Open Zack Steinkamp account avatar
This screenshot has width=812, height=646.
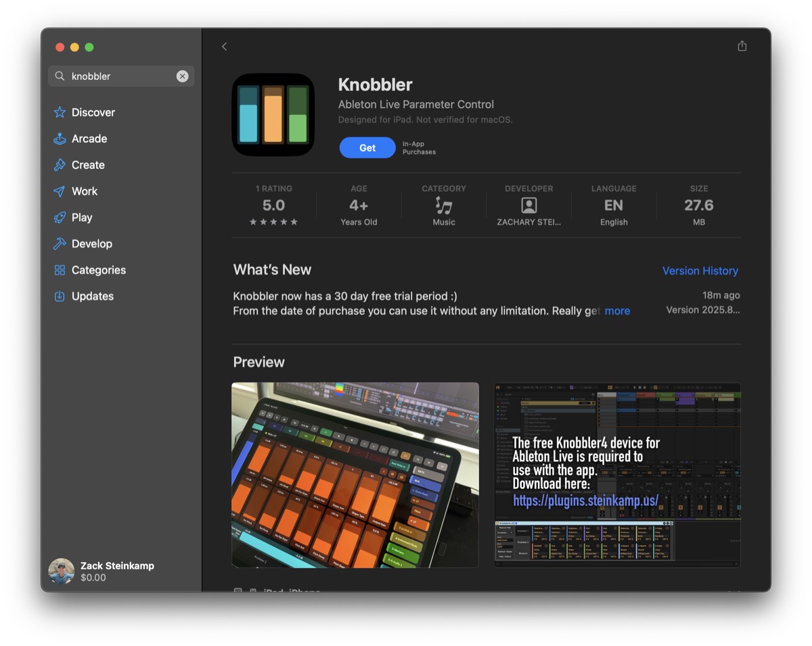coord(62,572)
